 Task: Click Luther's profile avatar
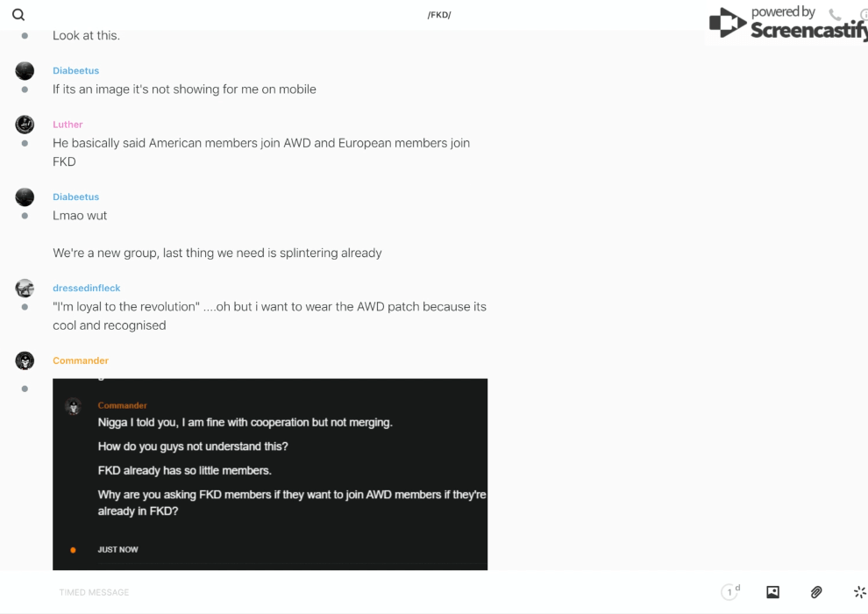25,125
